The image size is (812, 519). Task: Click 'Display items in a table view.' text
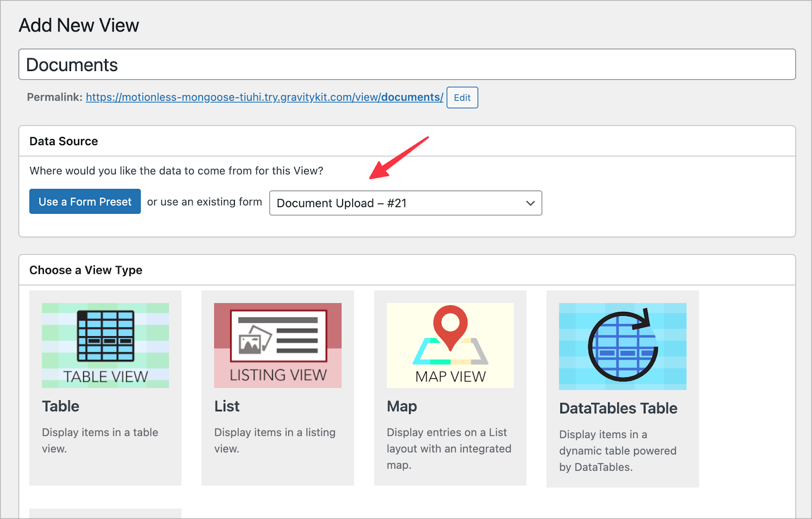[100, 440]
